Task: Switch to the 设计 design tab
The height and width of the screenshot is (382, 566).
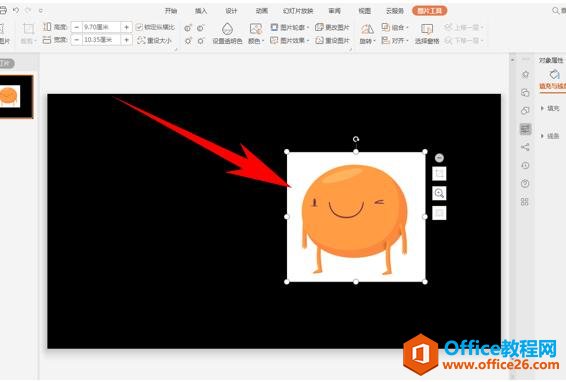Action: point(231,11)
